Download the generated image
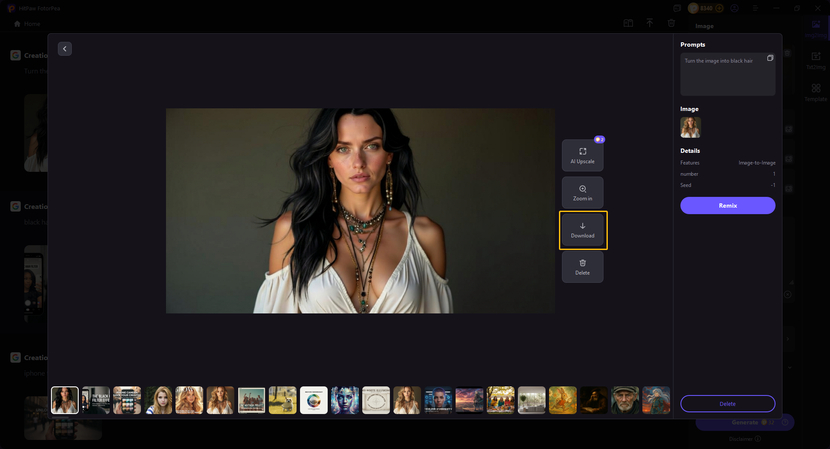830x449 pixels. 582,230
